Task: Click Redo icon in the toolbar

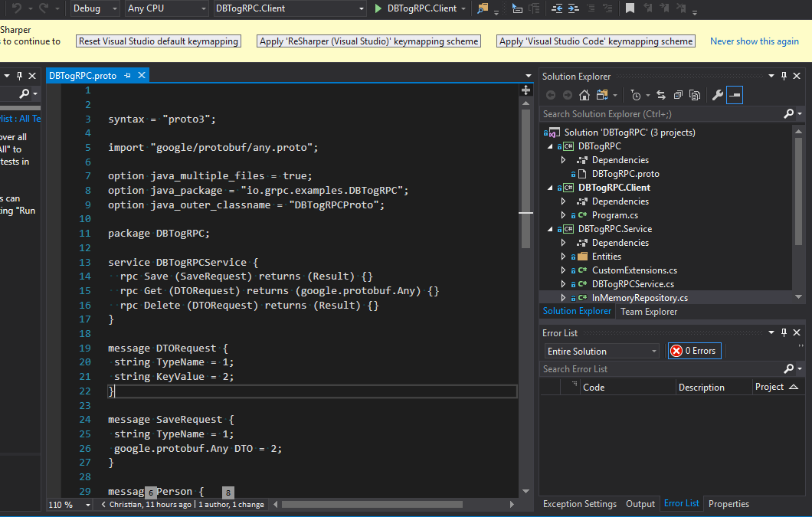Action: tap(44, 8)
